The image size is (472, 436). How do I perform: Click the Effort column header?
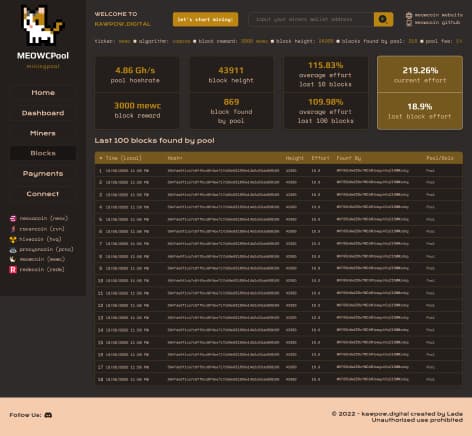coord(320,158)
